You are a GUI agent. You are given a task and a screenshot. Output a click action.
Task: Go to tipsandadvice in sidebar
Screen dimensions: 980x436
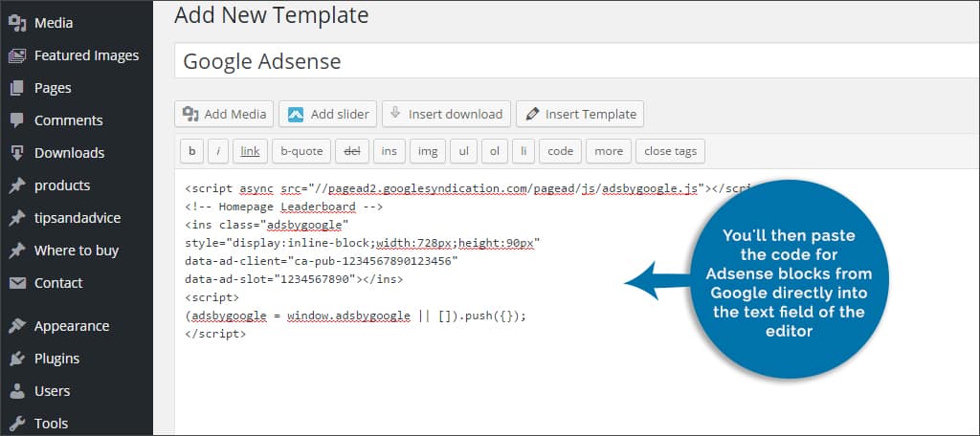point(77,218)
